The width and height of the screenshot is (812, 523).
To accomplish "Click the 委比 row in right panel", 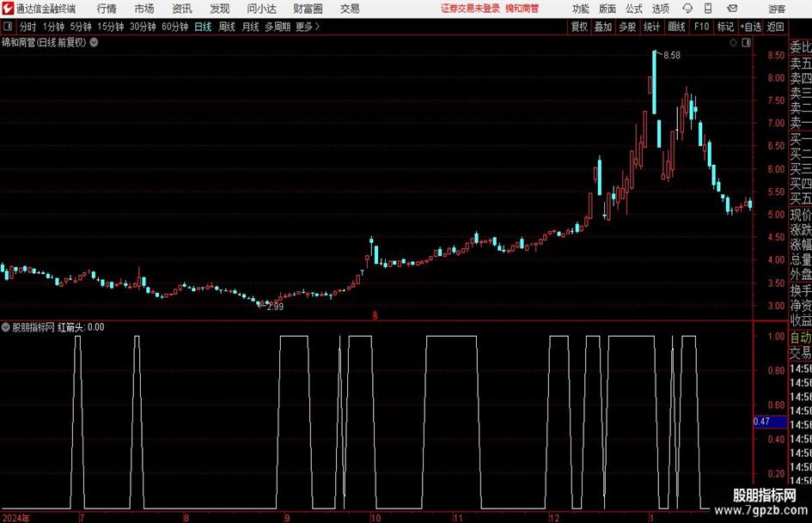I will (801, 47).
